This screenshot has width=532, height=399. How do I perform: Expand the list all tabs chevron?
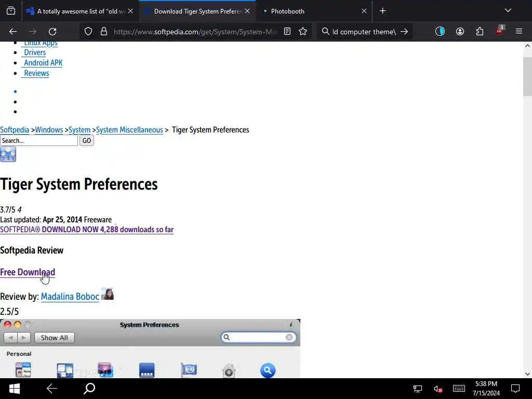coord(508,10)
